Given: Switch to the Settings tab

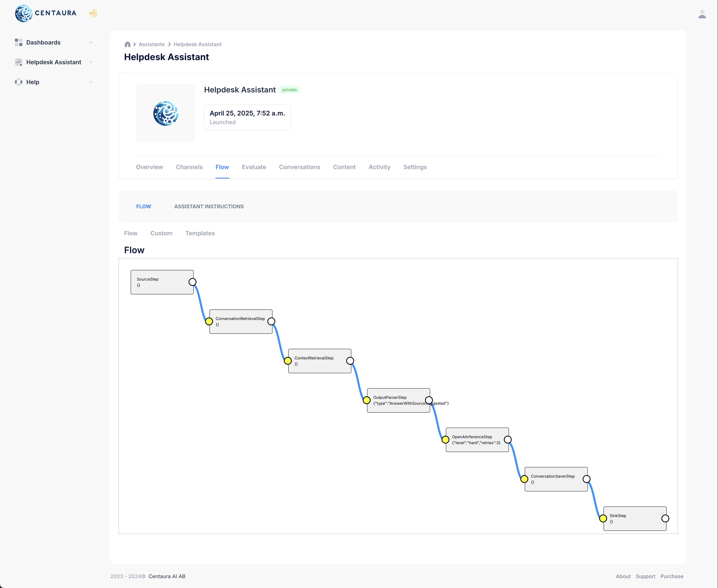Looking at the screenshot, I should [x=415, y=167].
